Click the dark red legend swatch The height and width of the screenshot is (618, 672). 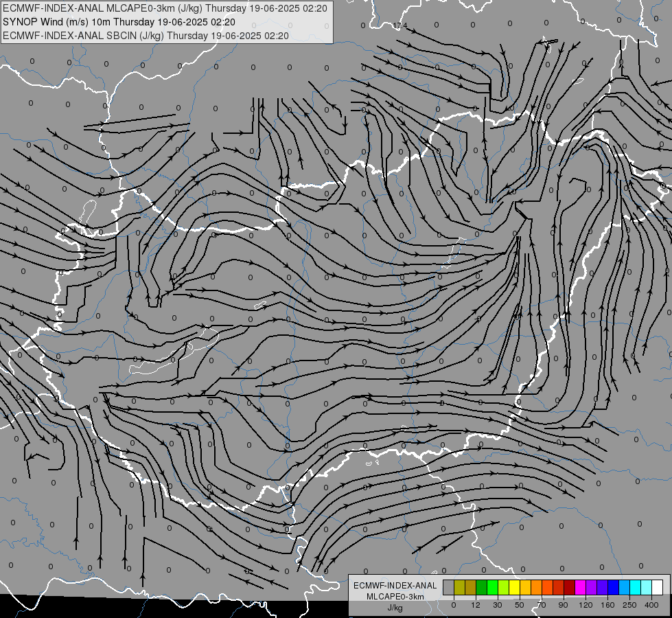point(569,587)
